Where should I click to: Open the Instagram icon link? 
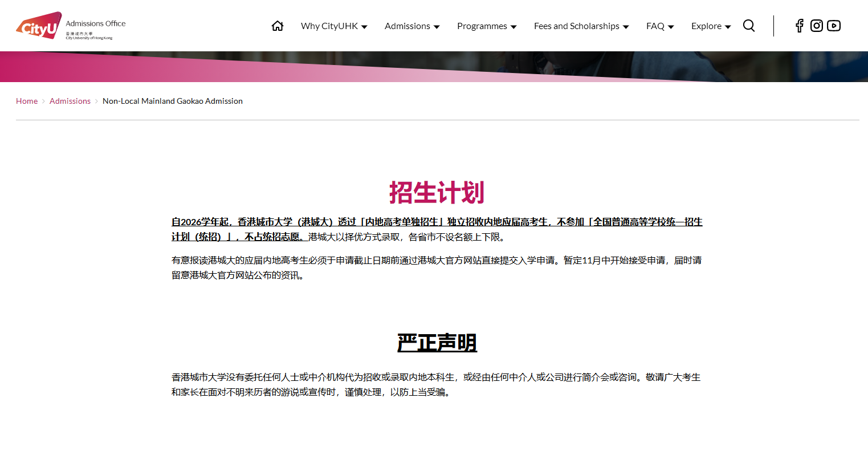816,26
